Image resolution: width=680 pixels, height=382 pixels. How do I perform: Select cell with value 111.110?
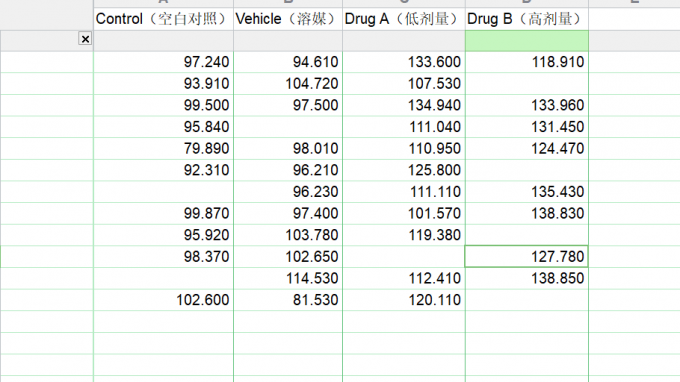(404, 192)
